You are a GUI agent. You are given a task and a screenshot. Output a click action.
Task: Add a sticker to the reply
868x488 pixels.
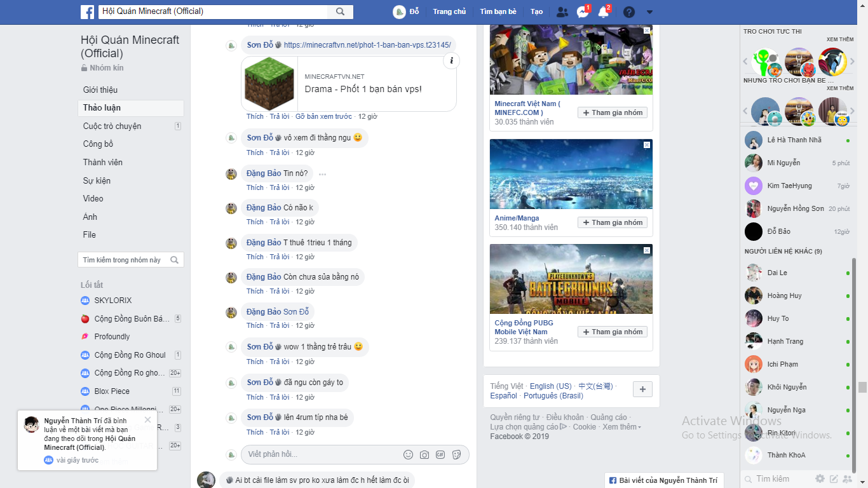coord(456,454)
